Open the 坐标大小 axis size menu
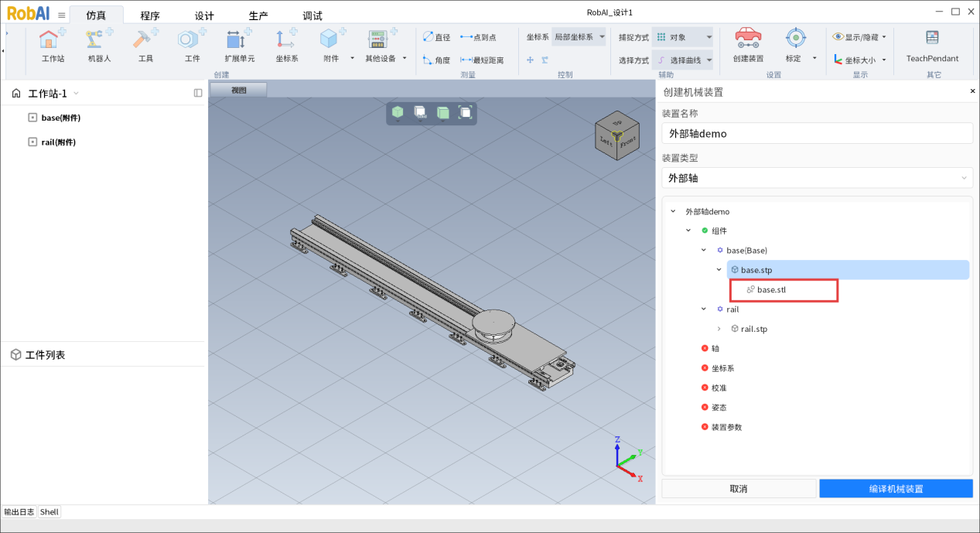Viewport: 980px width, 533px height. (859, 60)
